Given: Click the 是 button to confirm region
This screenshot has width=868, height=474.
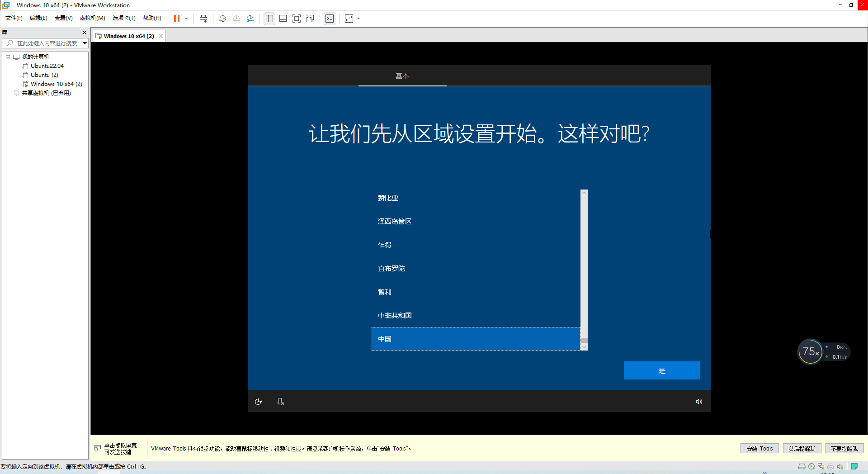Looking at the screenshot, I should 661,370.
